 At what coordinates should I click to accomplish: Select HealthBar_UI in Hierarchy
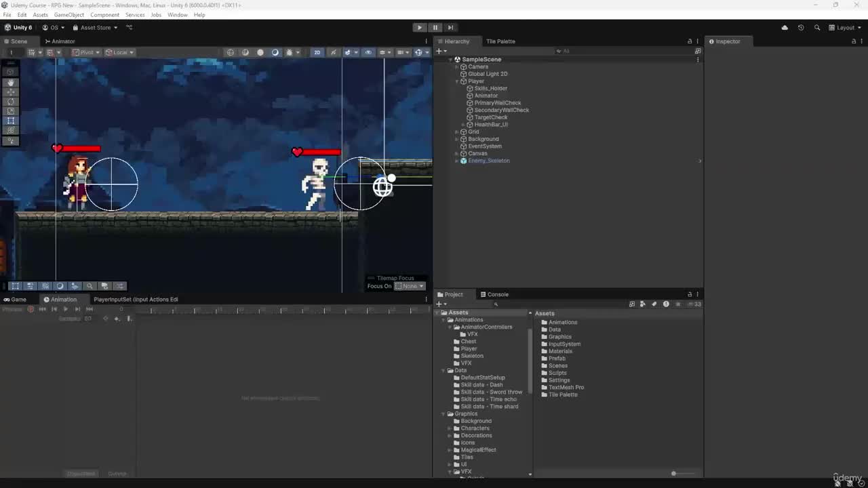point(490,125)
